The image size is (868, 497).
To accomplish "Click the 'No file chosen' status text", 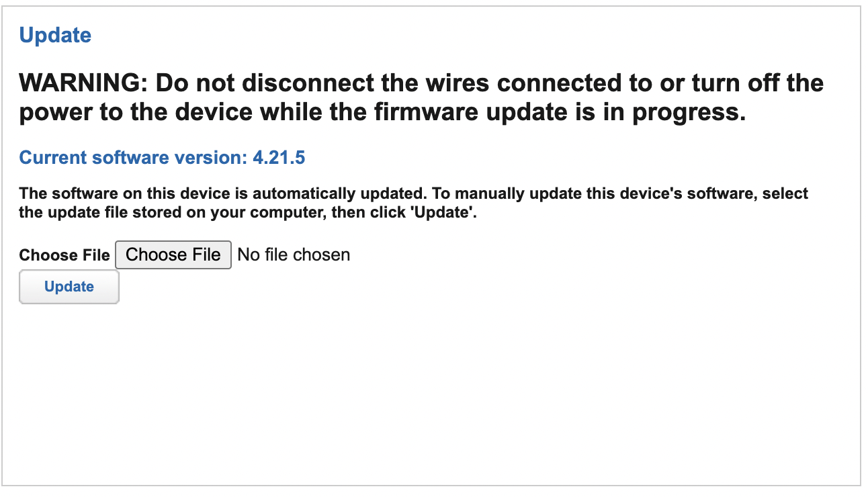I will point(293,255).
